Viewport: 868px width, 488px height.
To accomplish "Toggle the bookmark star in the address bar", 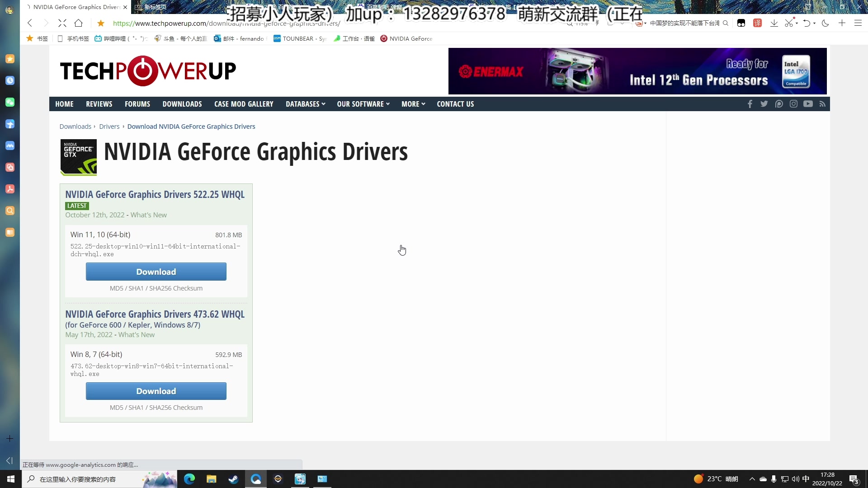I will pyautogui.click(x=100, y=23).
